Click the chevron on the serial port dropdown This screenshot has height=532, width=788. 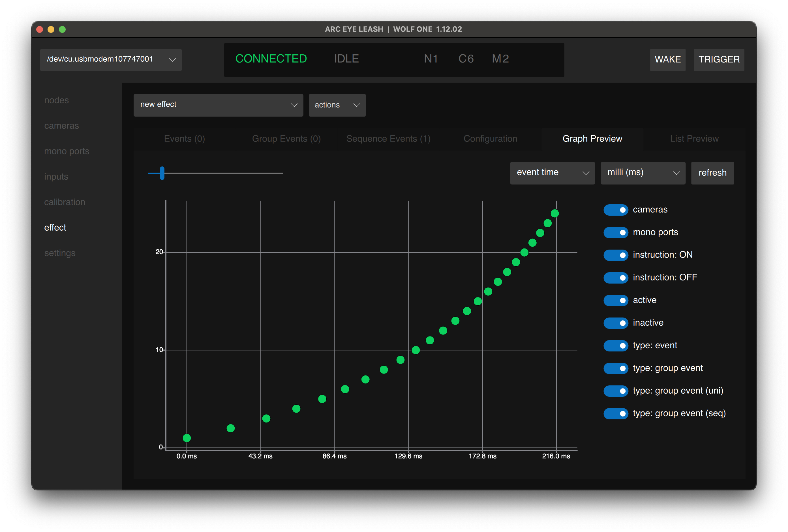[172, 60]
